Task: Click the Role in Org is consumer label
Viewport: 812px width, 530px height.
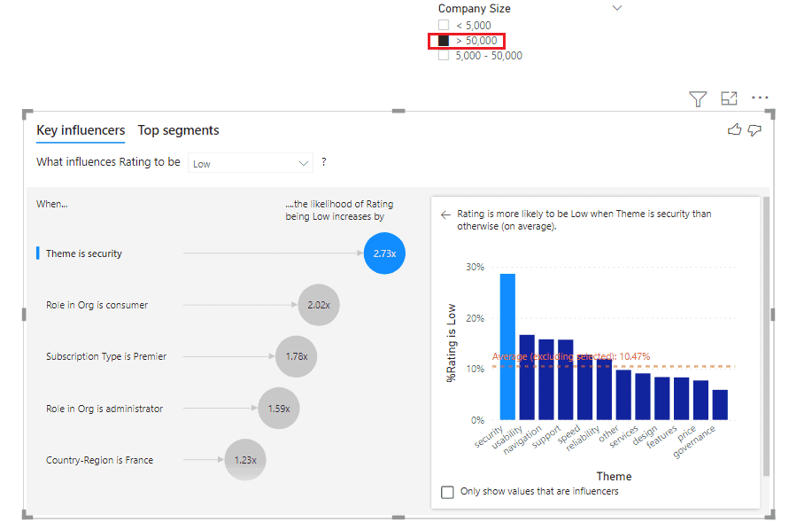Action: tap(97, 305)
